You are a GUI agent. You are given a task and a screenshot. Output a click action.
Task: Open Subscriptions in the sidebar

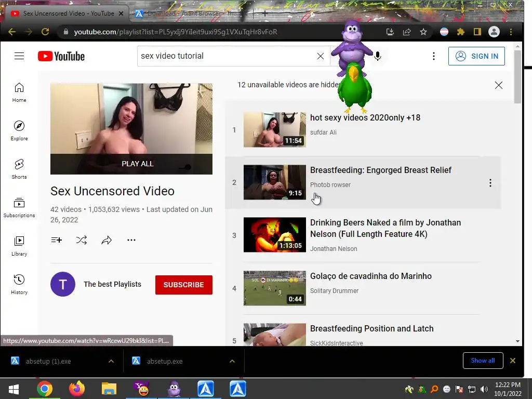[x=19, y=208]
